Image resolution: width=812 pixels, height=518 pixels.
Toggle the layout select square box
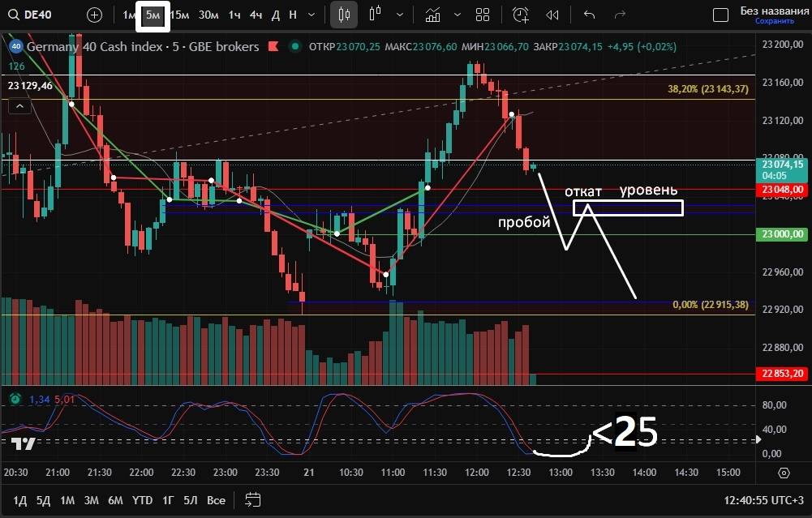(x=720, y=15)
